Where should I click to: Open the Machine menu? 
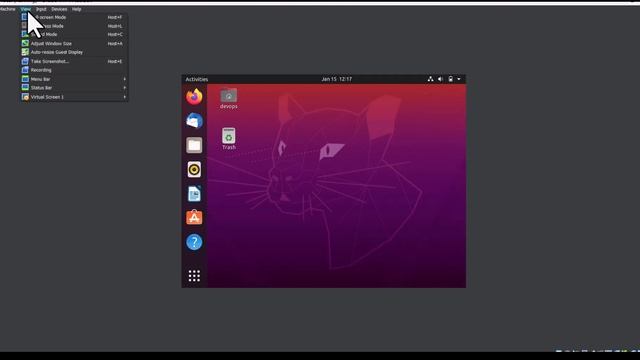coord(7,9)
